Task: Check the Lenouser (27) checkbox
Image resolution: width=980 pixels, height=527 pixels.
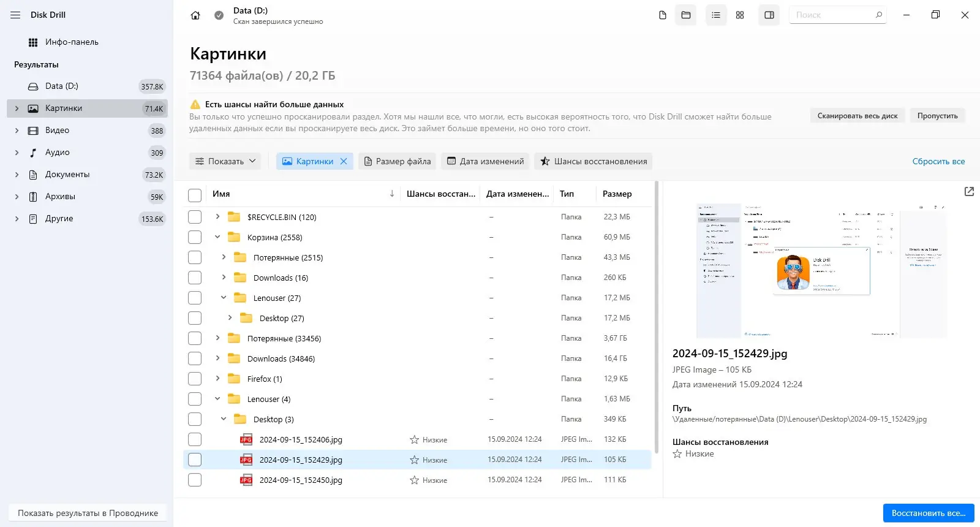Action: 195,298
